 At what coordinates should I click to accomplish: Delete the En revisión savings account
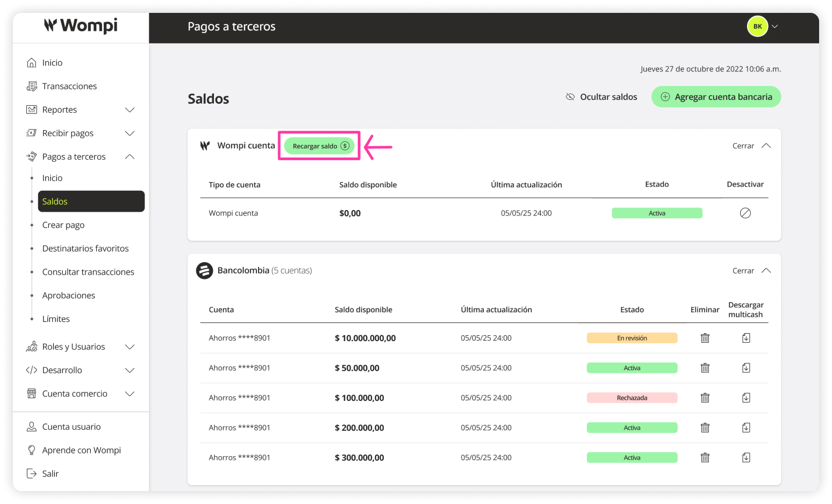pos(705,338)
